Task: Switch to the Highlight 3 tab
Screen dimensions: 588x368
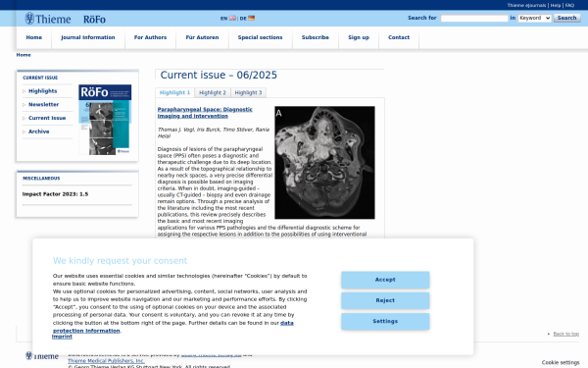Action: point(248,93)
